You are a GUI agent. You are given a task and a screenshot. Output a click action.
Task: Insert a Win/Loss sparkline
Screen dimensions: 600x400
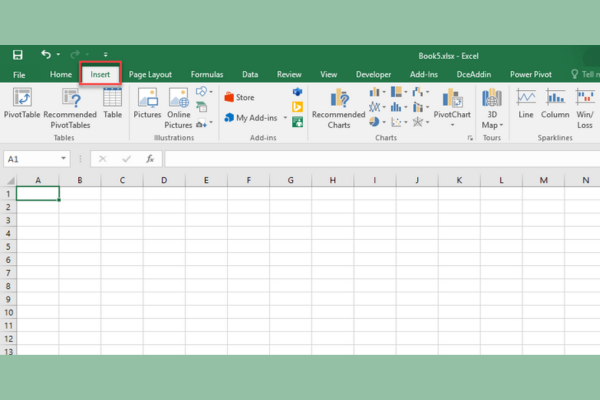point(585,108)
